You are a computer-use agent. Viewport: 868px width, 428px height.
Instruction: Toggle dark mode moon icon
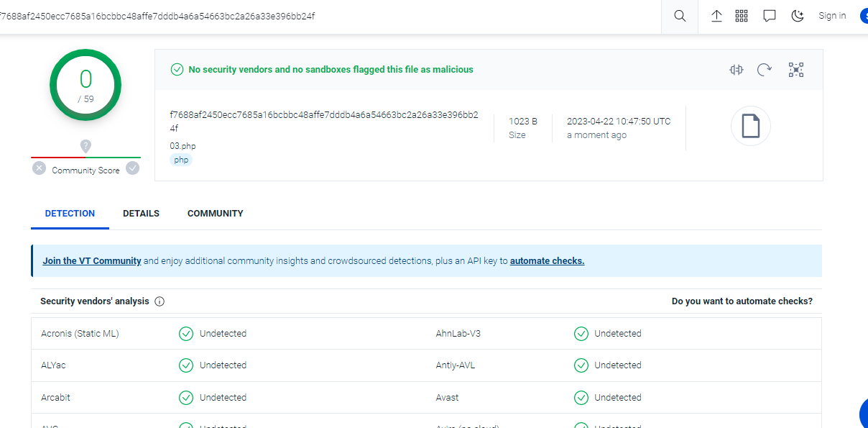pos(798,16)
